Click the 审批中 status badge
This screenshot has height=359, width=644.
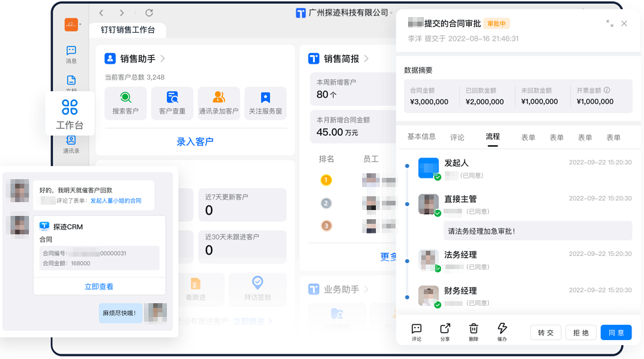[497, 24]
